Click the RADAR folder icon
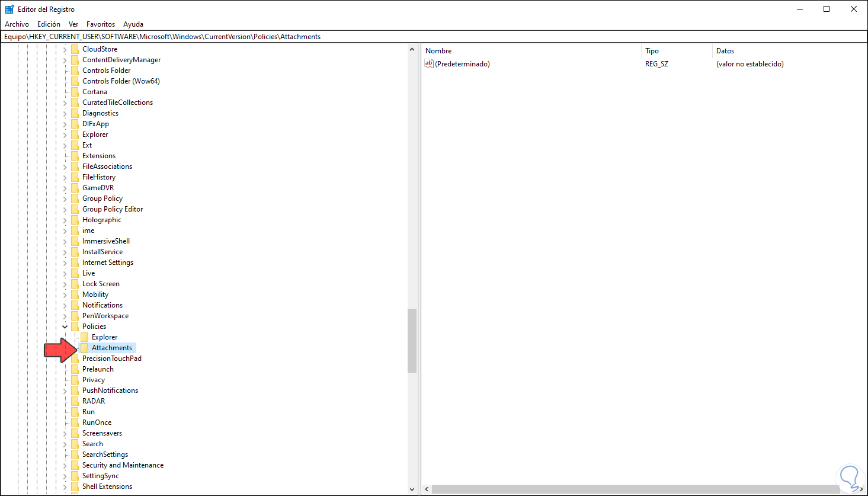 coord(75,401)
